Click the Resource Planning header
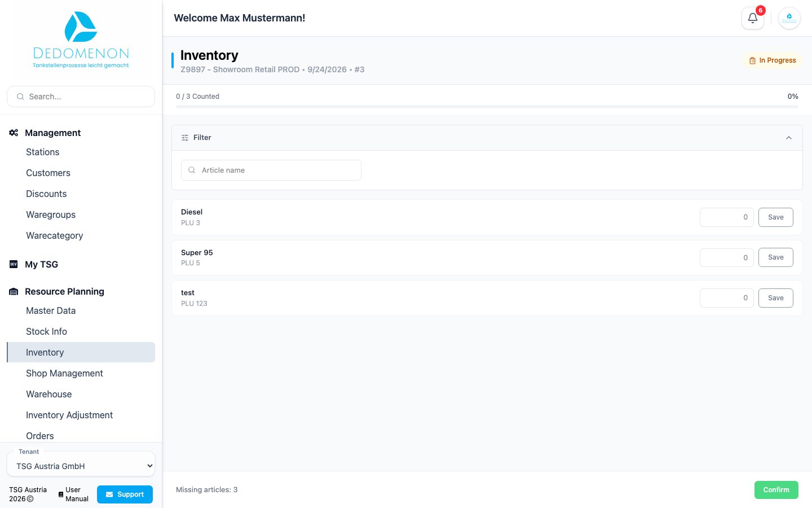Screen dimensions: 812x508 coord(64,291)
